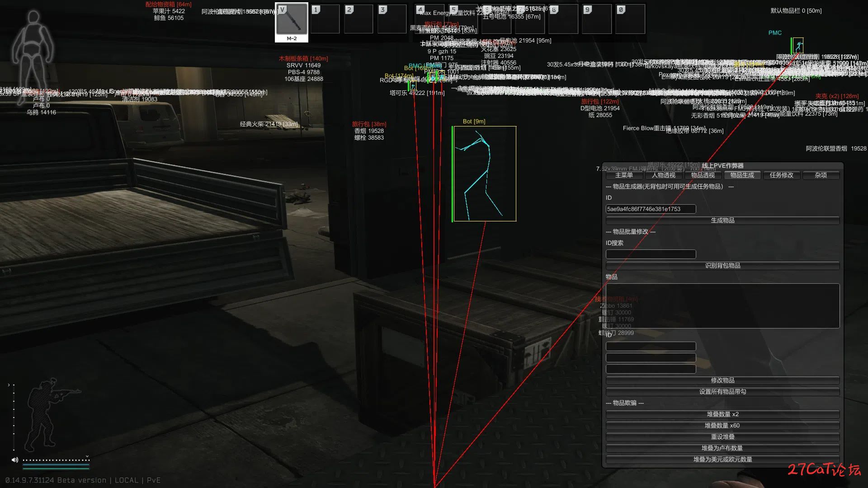Click the 物品欺骗 section label
Viewport: 868px width, 488px height.
coord(625,403)
